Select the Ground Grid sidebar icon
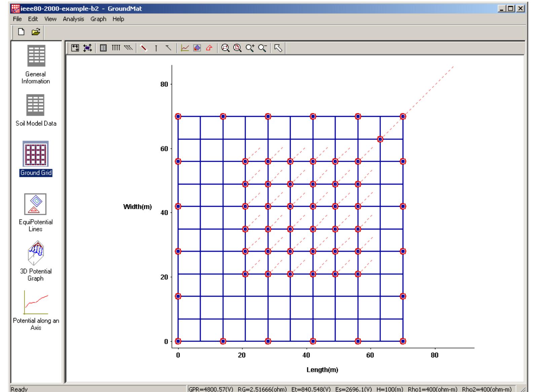 36,155
